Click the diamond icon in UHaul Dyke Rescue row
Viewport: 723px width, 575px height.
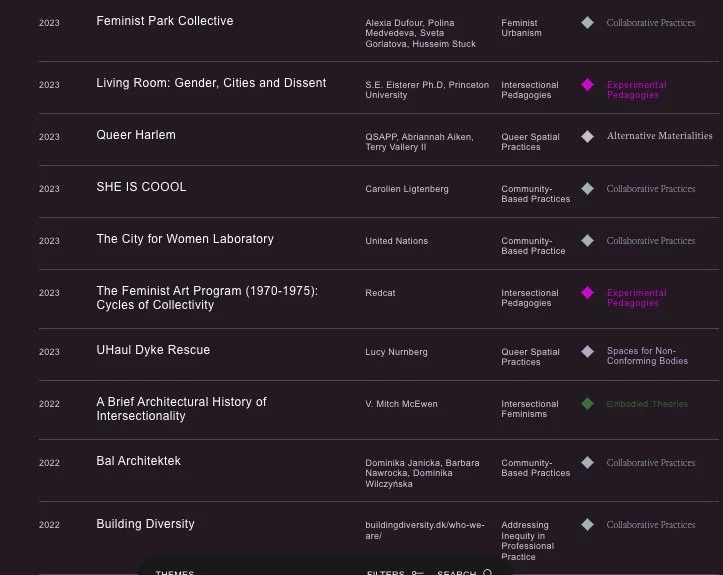(x=587, y=351)
